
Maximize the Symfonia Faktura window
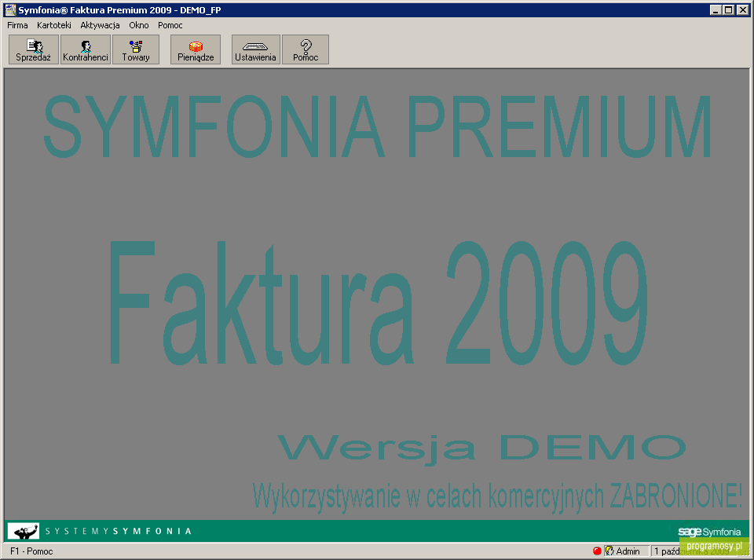click(x=729, y=9)
